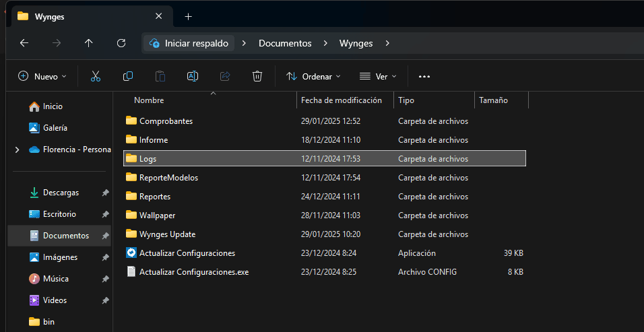Viewport: 644px width, 332px height.
Task: Refresh the current folder view
Action: tap(121, 43)
